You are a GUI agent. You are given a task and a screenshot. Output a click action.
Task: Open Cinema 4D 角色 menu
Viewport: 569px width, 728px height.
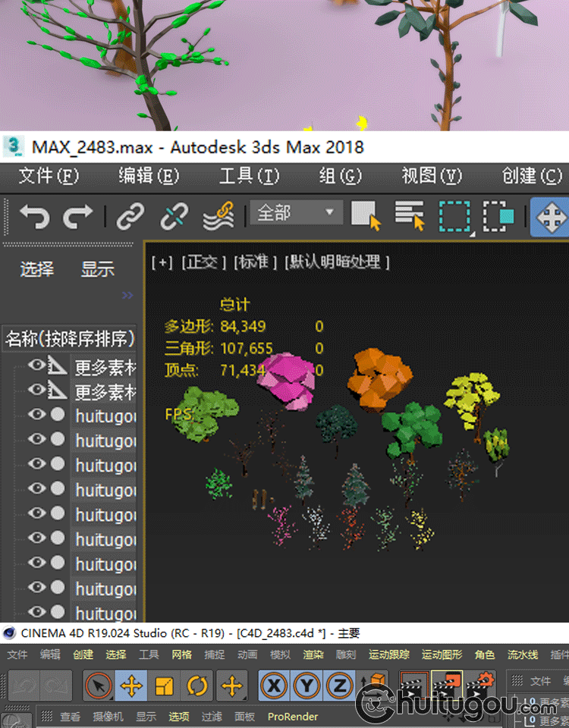(486, 654)
